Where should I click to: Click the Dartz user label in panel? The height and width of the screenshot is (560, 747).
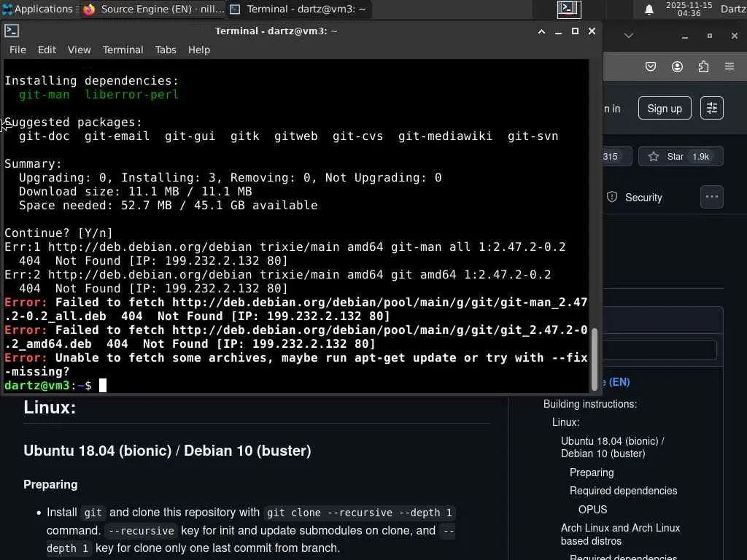pyautogui.click(x=733, y=9)
